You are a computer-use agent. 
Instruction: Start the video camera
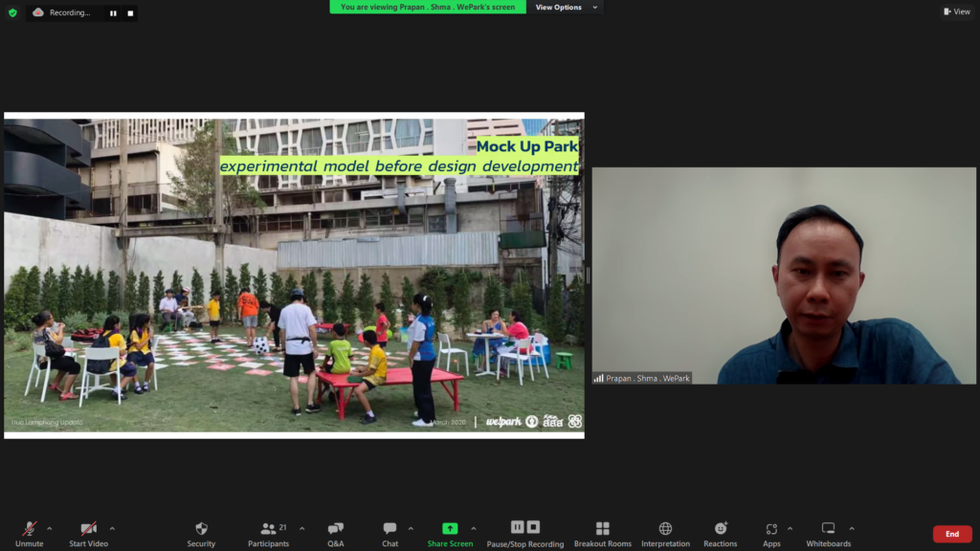88,529
